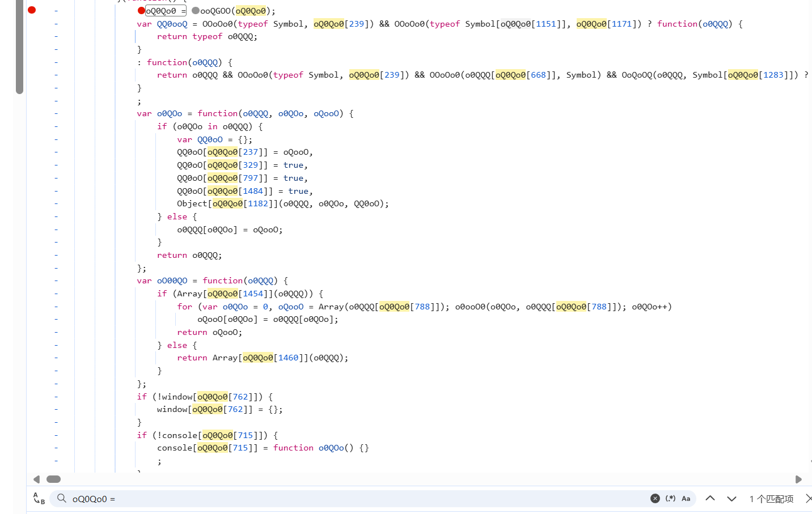Click the red inline breakpoint marker before oQ0Qo0 =
The height and width of the screenshot is (514, 812).
pos(141,10)
